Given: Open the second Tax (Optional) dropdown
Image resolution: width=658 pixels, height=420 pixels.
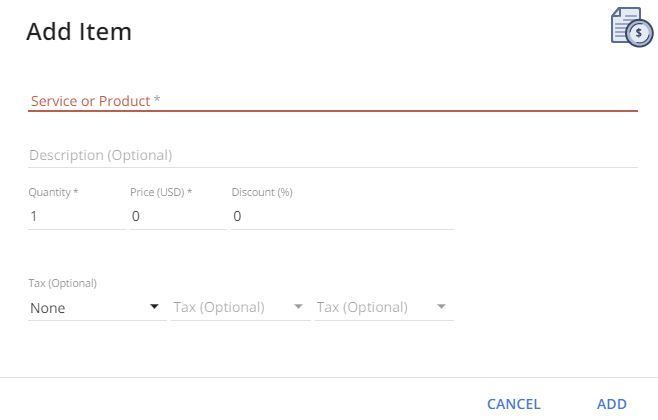Looking at the screenshot, I should pyautogui.click(x=240, y=308).
